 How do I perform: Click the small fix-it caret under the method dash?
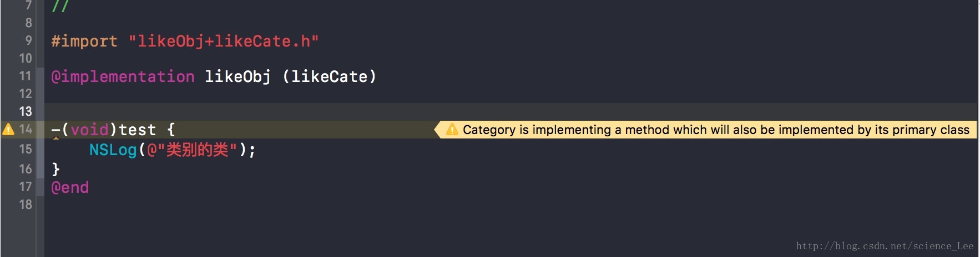coord(56,138)
